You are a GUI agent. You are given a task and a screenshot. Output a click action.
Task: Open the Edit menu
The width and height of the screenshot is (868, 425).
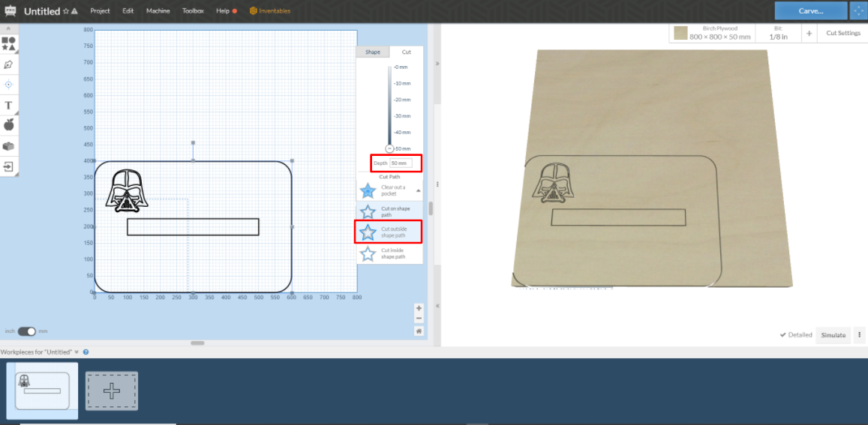pyautogui.click(x=128, y=10)
